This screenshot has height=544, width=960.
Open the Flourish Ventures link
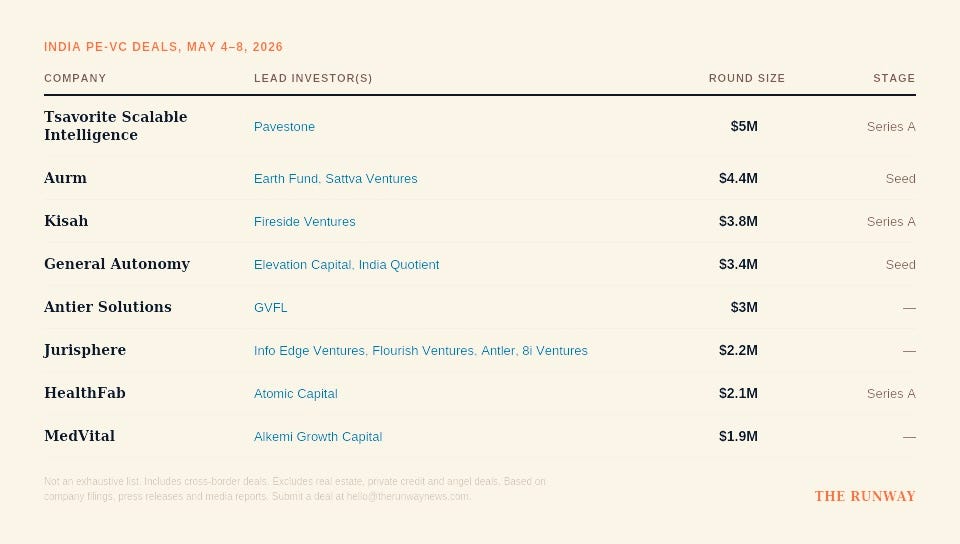tap(423, 351)
